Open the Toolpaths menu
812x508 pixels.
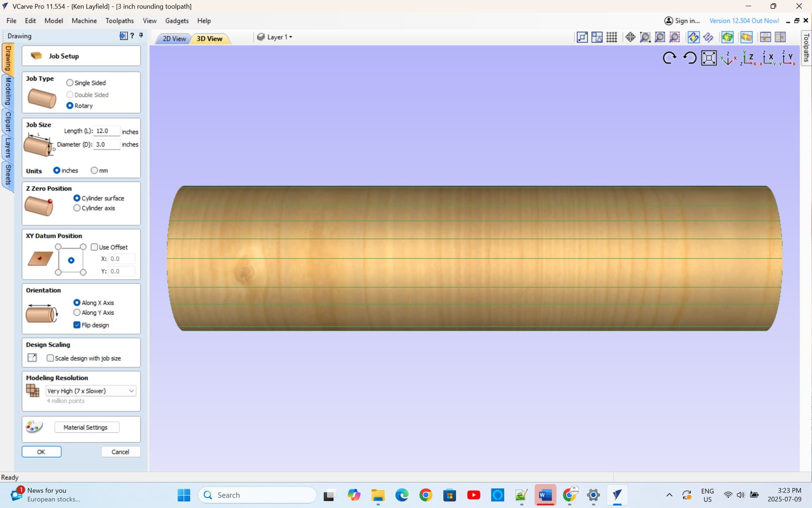pos(119,21)
